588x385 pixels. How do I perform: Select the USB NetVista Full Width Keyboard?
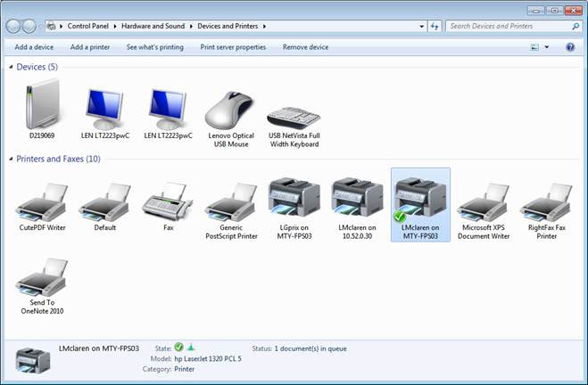coord(294,118)
